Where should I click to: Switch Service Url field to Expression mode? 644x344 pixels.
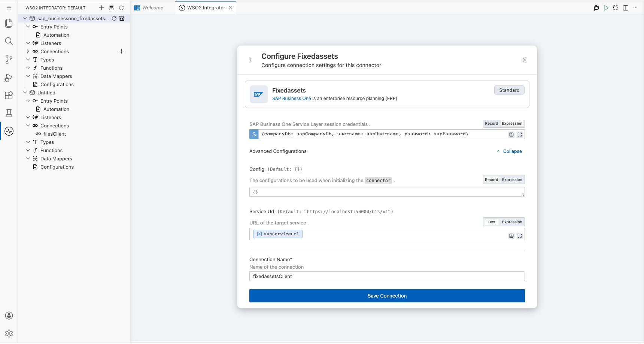[x=512, y=222]
